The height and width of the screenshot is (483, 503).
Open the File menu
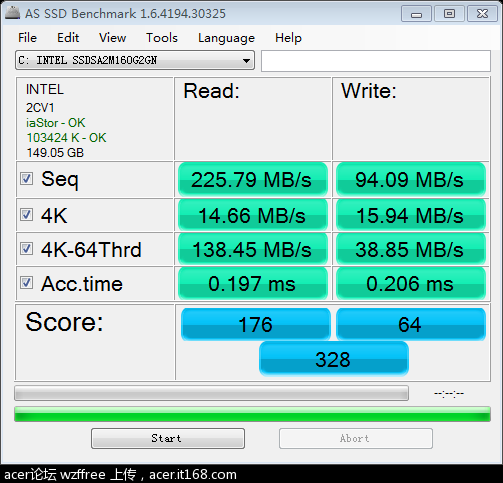tap(27, 38)
